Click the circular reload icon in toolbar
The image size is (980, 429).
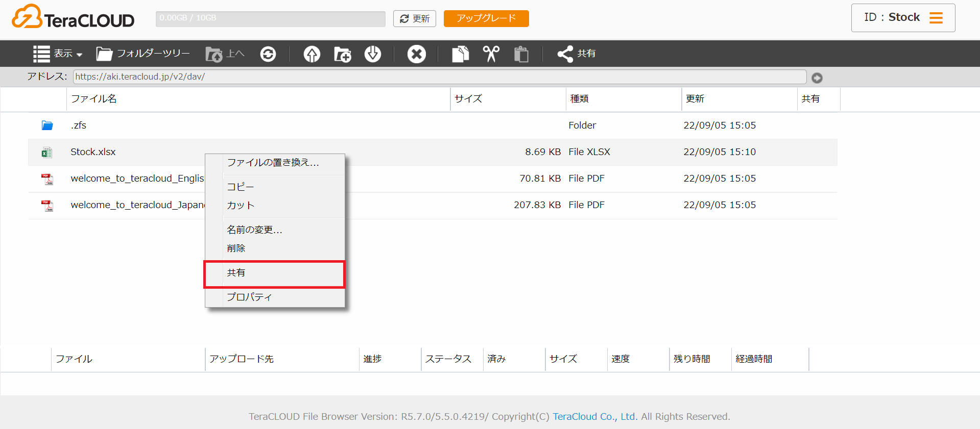268,54
